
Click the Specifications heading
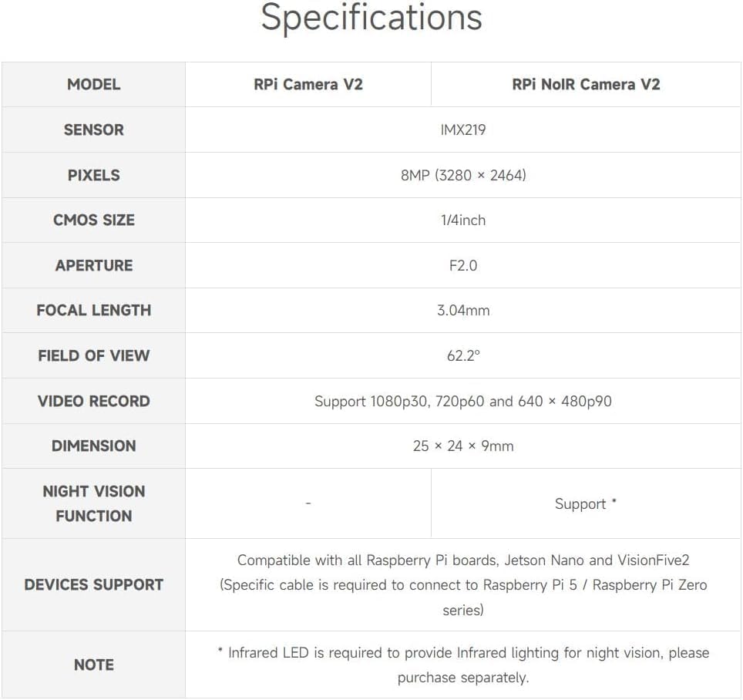click(x=371, y=18)
